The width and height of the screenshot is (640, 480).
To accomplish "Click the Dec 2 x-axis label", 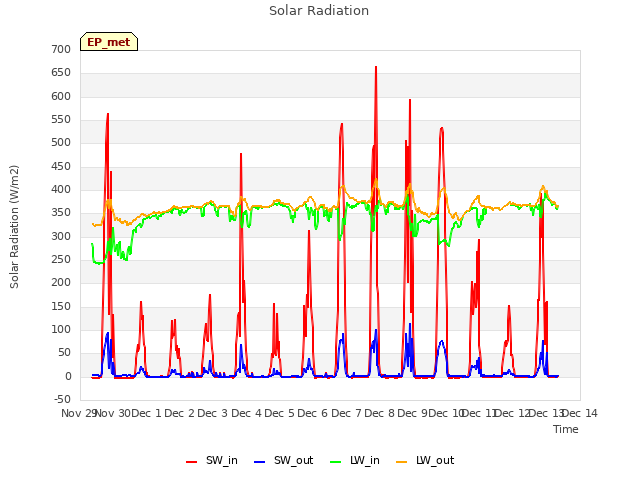I will click(180, 413).
